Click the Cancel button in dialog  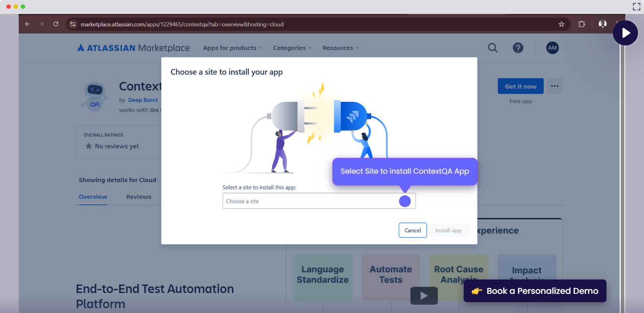point(413,230)
